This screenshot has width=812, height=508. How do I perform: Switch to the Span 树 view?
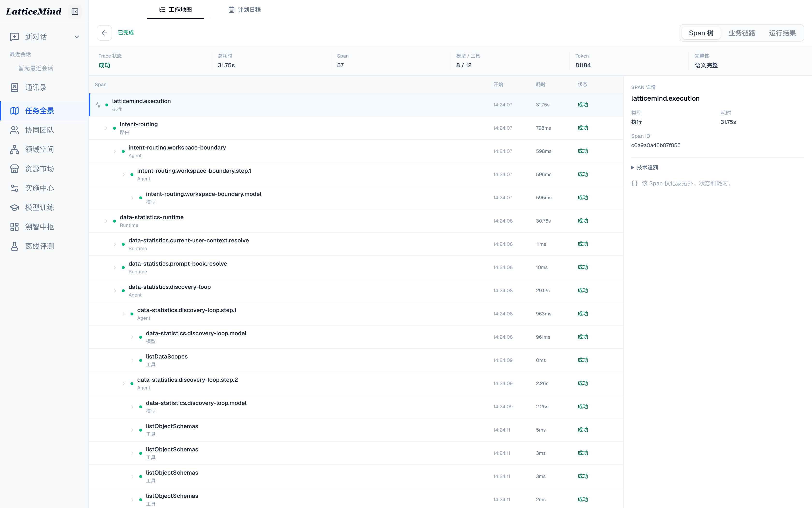pos(701,33)
